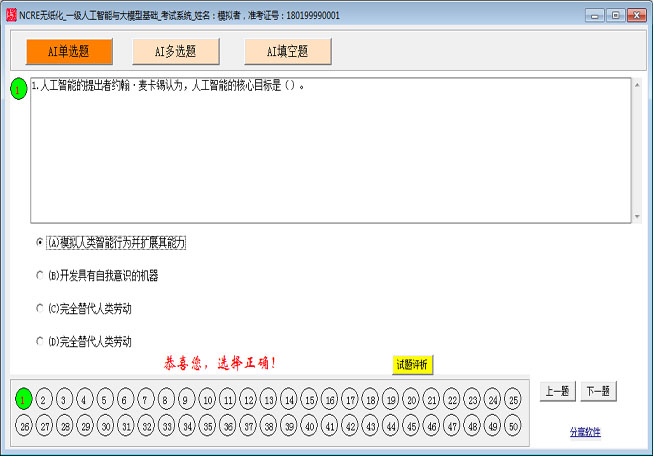Jump to question 6
Image resolution: width=653 pixels, height=456 pixels.
click(125, 399)
